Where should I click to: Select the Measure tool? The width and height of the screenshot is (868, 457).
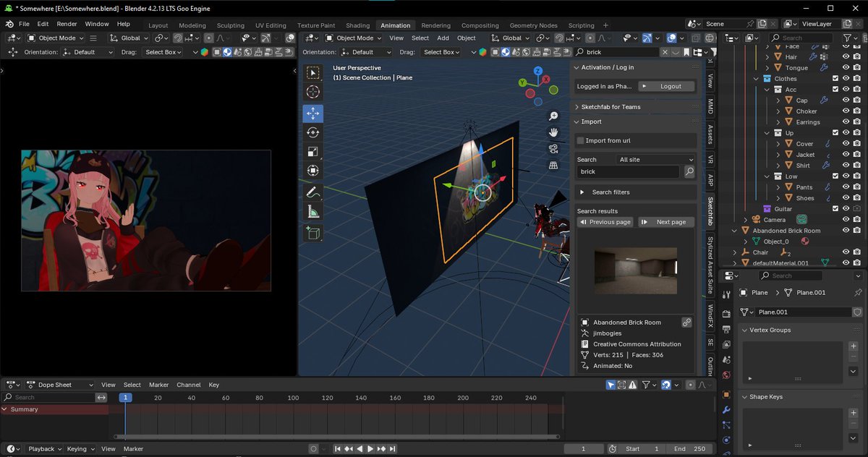313,212
